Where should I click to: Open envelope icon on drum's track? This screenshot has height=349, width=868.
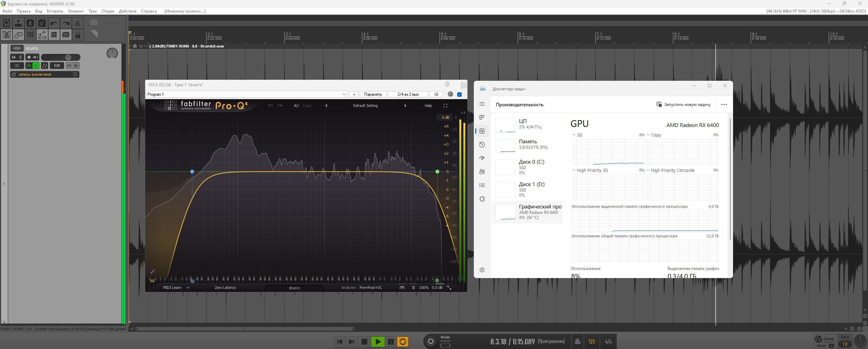tap(44, 66)
